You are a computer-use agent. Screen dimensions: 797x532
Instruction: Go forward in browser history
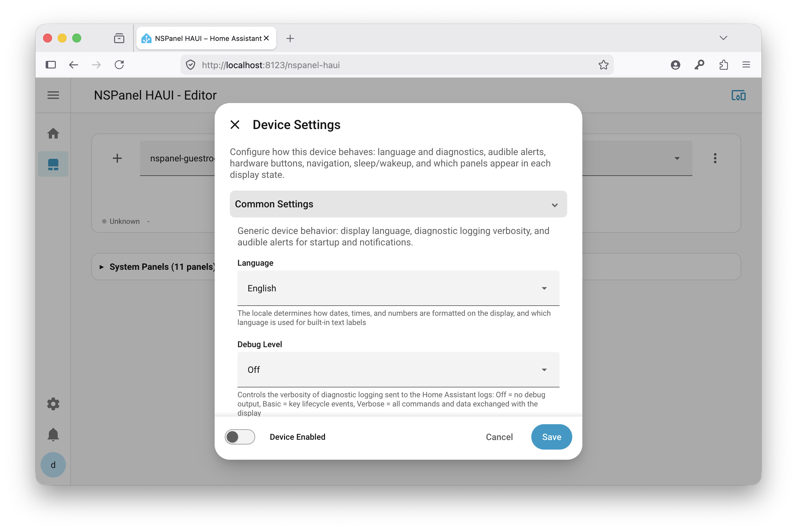[x=96, y=65]
